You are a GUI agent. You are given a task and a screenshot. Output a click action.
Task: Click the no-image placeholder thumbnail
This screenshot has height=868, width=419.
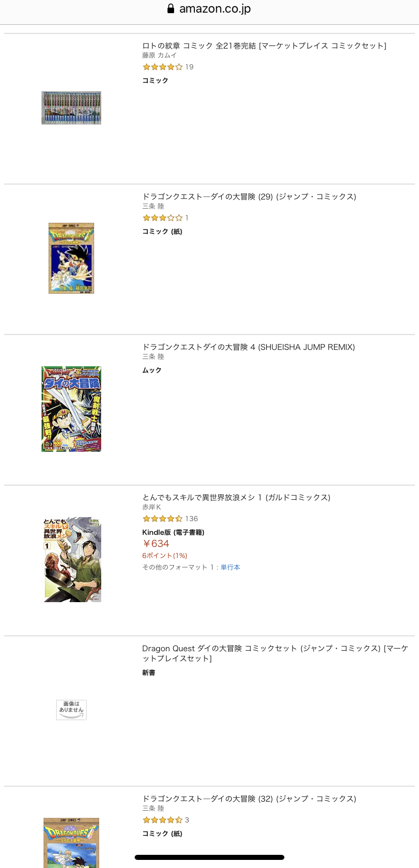pos(71,709)
